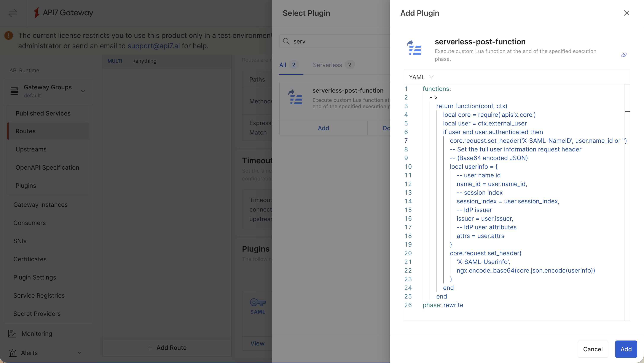Switch to the Serverless tab
The image size is (644, 363).
pyautogui.click(x=327, y=65)
